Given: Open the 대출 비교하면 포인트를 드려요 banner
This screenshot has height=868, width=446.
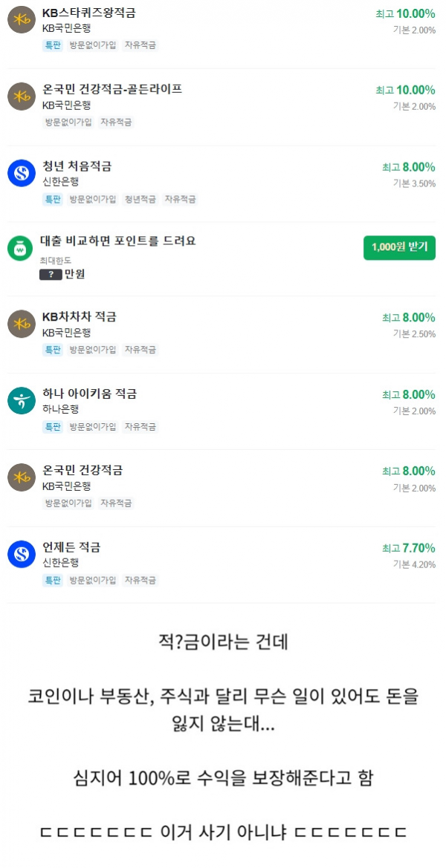Looking at the screenshot, I should point(118,241).
